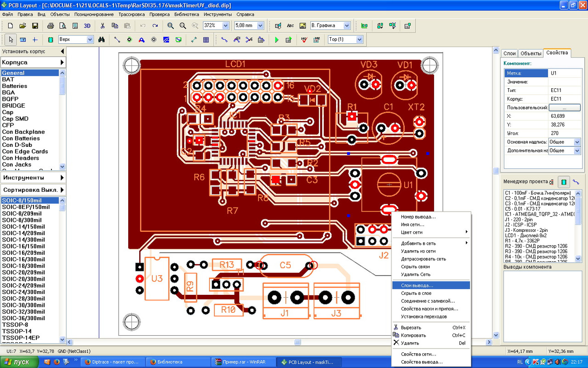Viewport: 588px width, 368px height.
Task: Expand the Корпуса panel arrow
Action: [62, 62]
